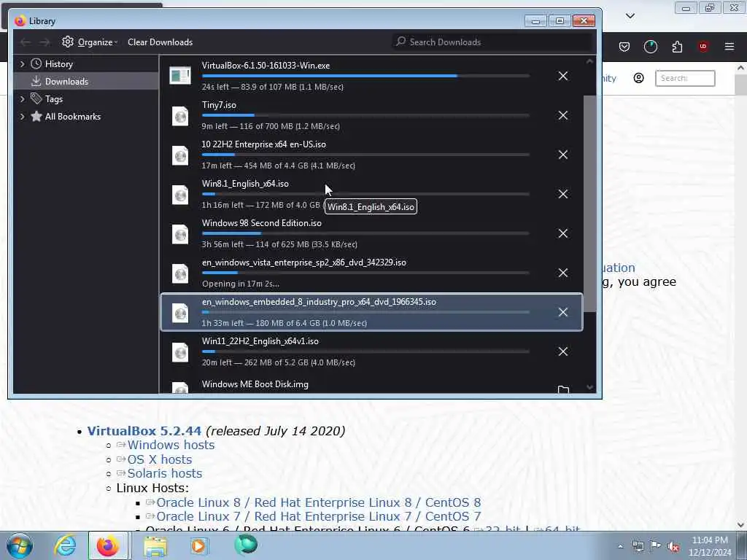Open Windows Explorer from the taskbar
This screenshot has width=747, height=560.
pos(155,545)
